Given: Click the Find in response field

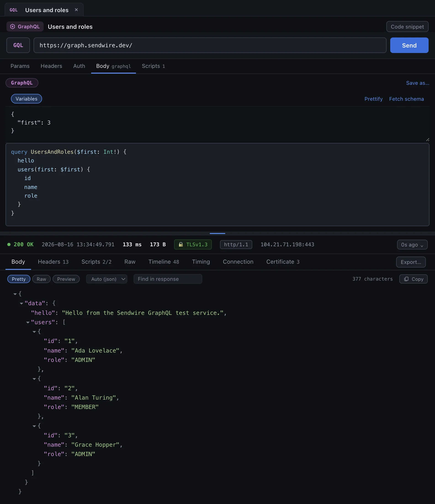Looking at the screenshot, I should point(168,279).
